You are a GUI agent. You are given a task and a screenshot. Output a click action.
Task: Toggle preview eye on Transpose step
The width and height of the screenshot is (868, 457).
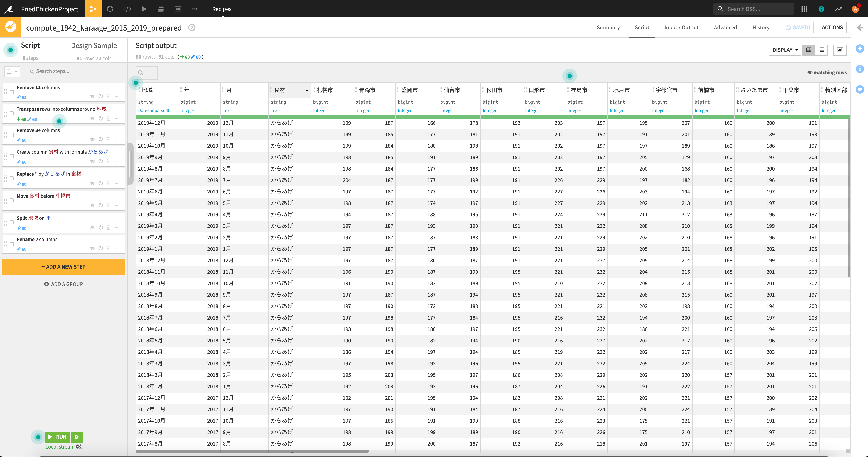tap(92, 118)
